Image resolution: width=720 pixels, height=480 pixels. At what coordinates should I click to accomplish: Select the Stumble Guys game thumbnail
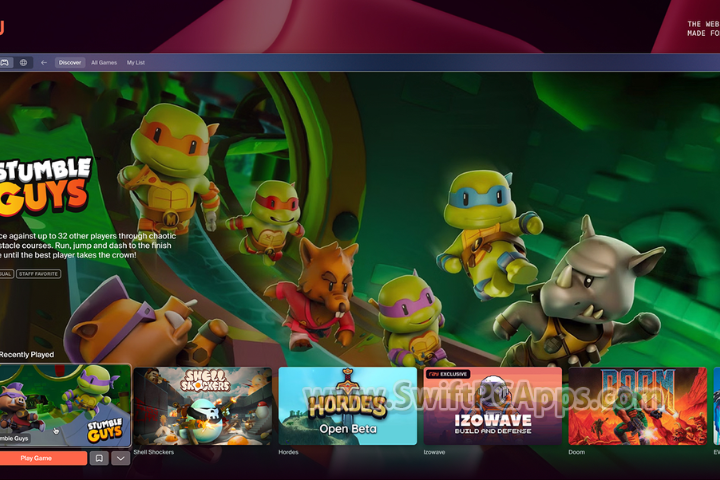[65, 406]
